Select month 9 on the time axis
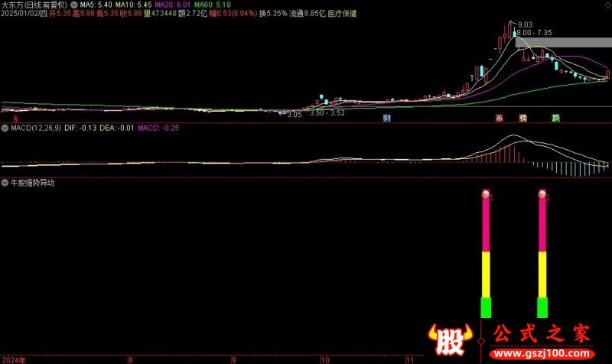The height and width of the screenshot is (364, 612). pyautogui.click(x=234, y=360)
